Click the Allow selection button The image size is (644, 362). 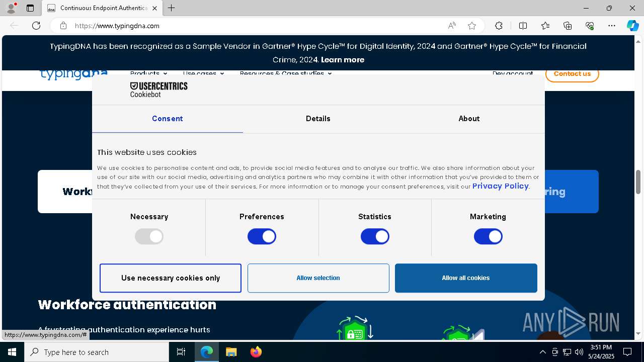click(x=318, y=278)
